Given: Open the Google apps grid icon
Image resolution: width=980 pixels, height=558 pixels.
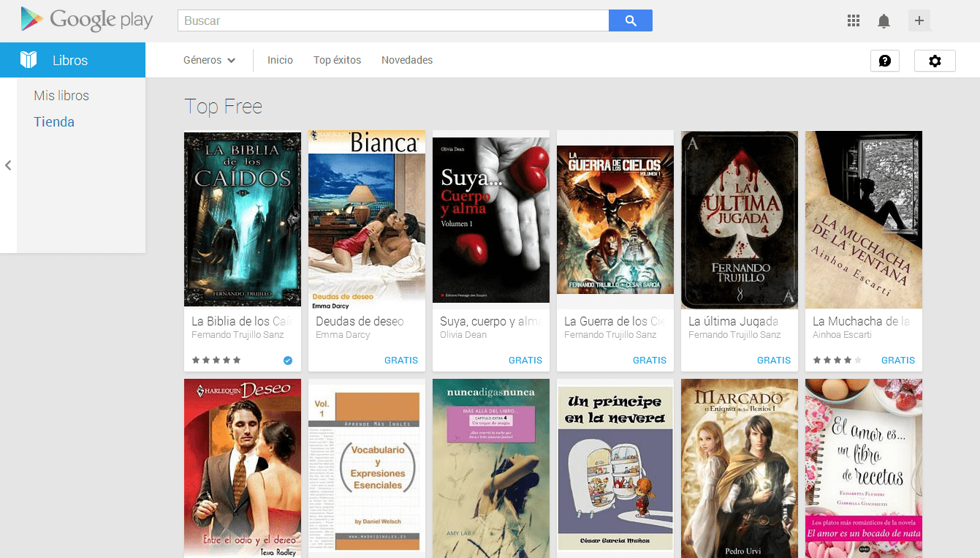Looking at the screenshot, I should 854,20.
